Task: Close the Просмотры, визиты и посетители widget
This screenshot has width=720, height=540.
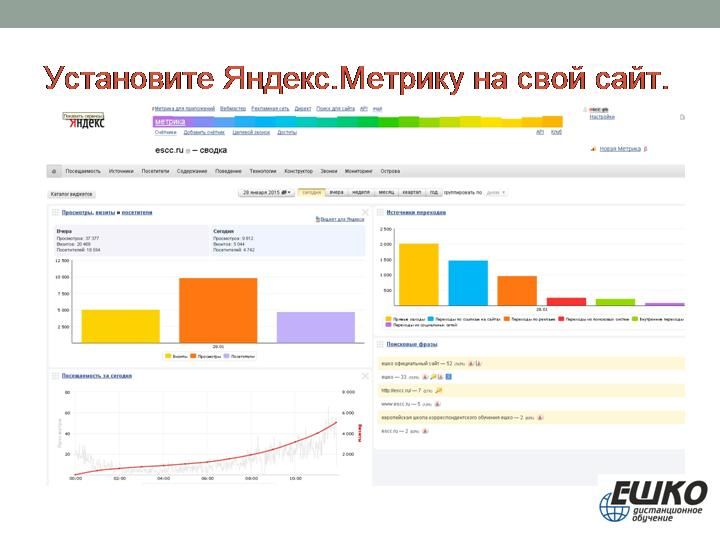Action: [x=365, y=212]
